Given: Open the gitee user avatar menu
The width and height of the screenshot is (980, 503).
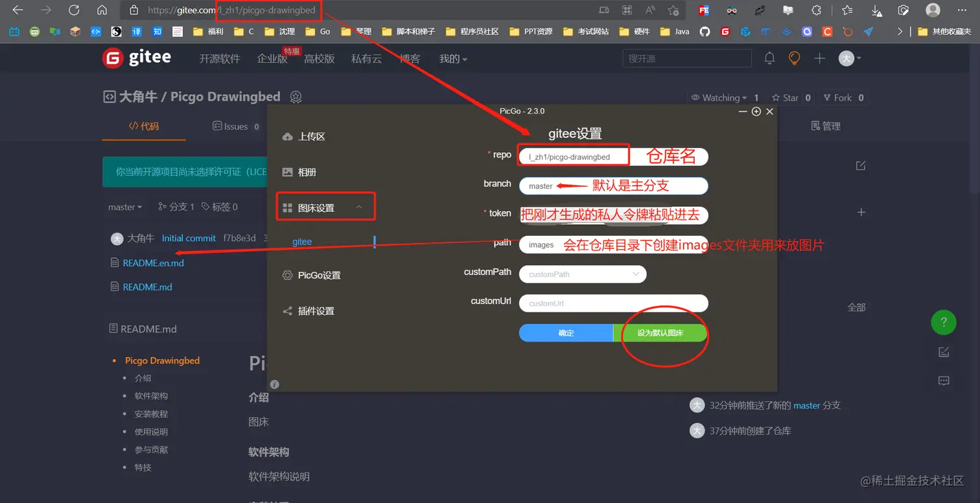Looking at the screenshot, I should [849, 58].
